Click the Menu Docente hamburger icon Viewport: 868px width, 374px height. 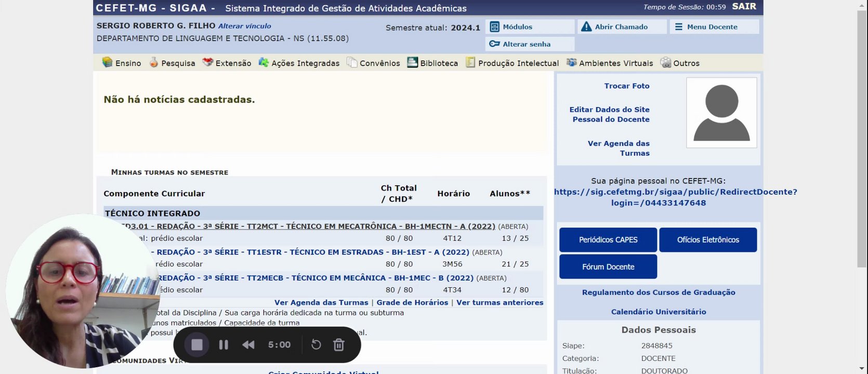678,27
